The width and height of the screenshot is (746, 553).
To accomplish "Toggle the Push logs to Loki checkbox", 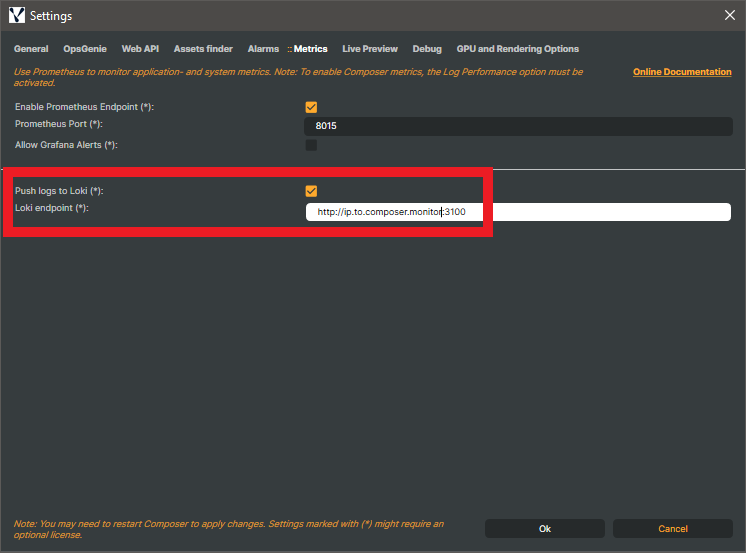I will point(311,191).
